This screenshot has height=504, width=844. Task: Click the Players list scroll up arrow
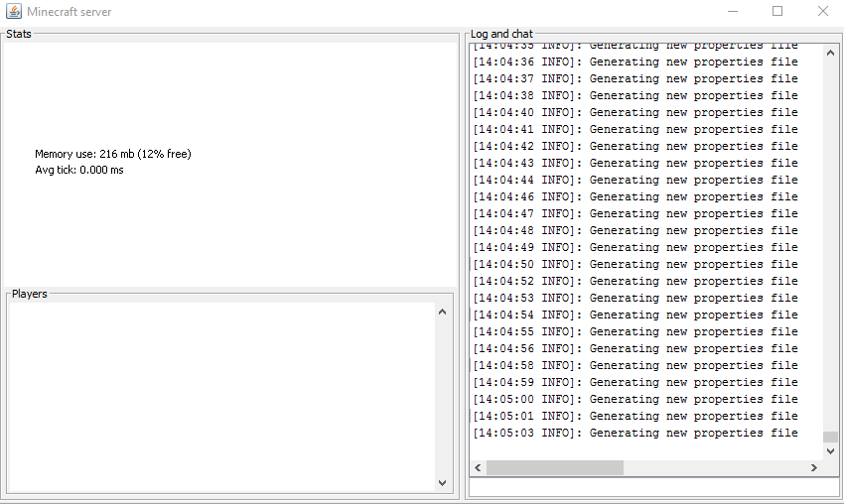(x=442, y=312)
